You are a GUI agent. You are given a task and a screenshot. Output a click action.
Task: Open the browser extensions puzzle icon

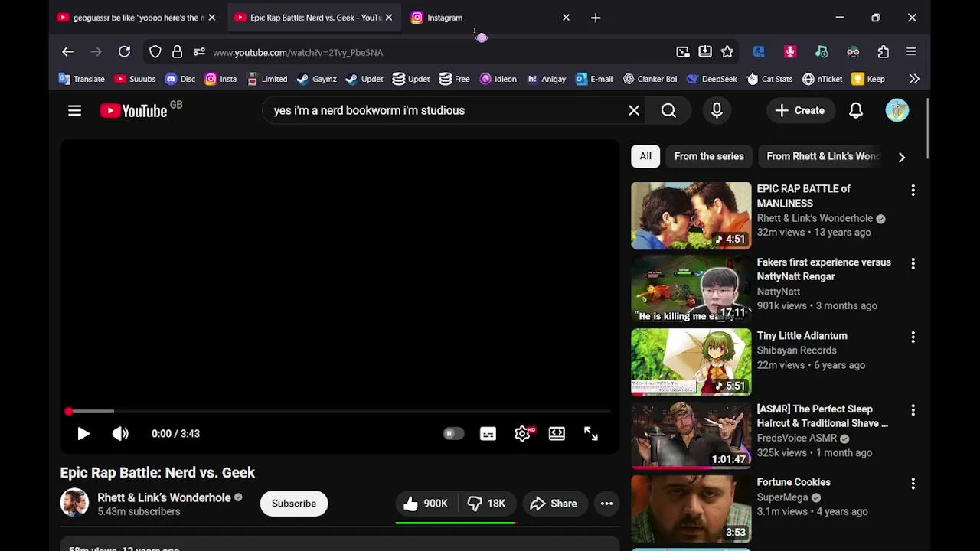[x=884, y=52]
